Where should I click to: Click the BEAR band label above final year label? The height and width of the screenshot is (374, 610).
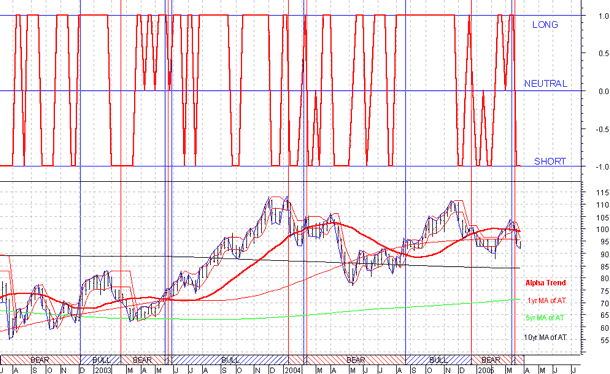(491, 360)
